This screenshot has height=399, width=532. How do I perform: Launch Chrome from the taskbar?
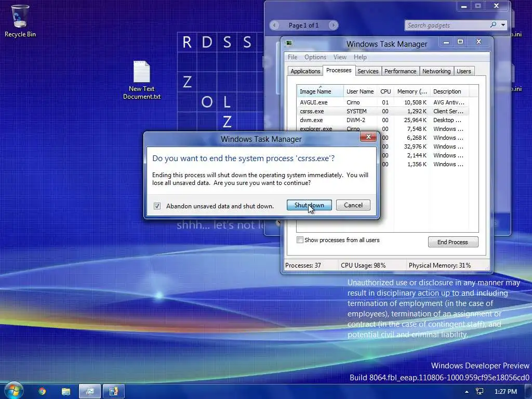[42, 392]
